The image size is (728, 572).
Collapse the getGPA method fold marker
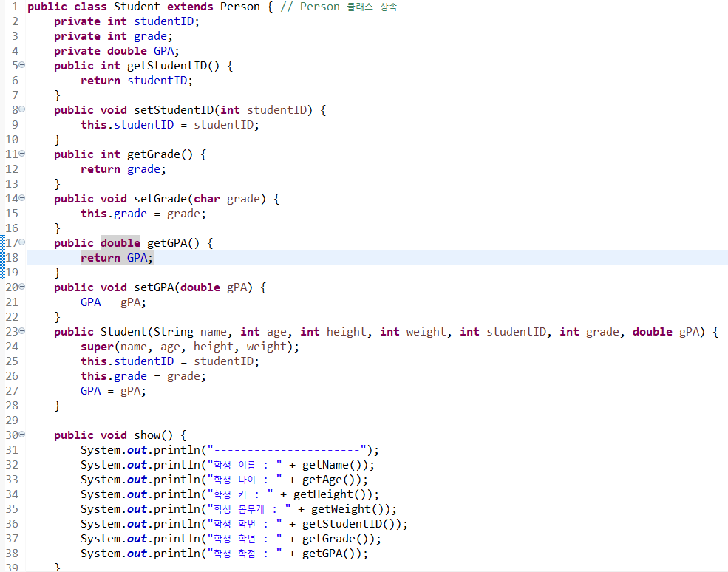coord(21,242)
